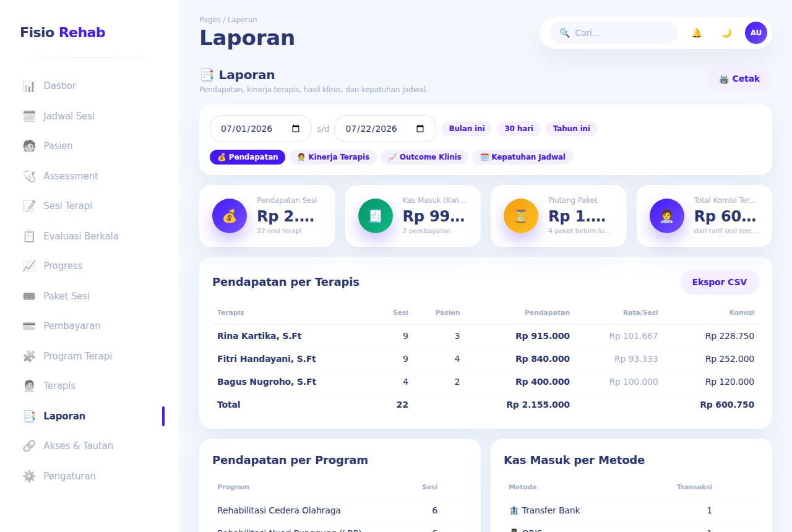Switch to Kinerja Terapis tab
This screenshot has width=792, height=532.
pyautogui.click(x=333, y=157)
